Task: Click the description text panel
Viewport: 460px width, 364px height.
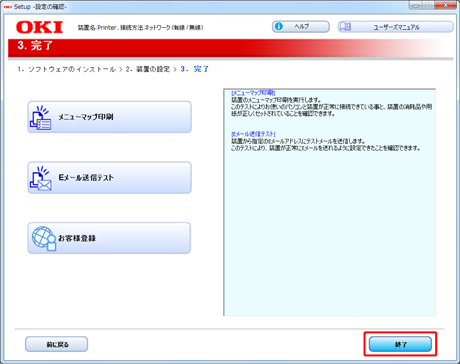Action: point(329,202)
